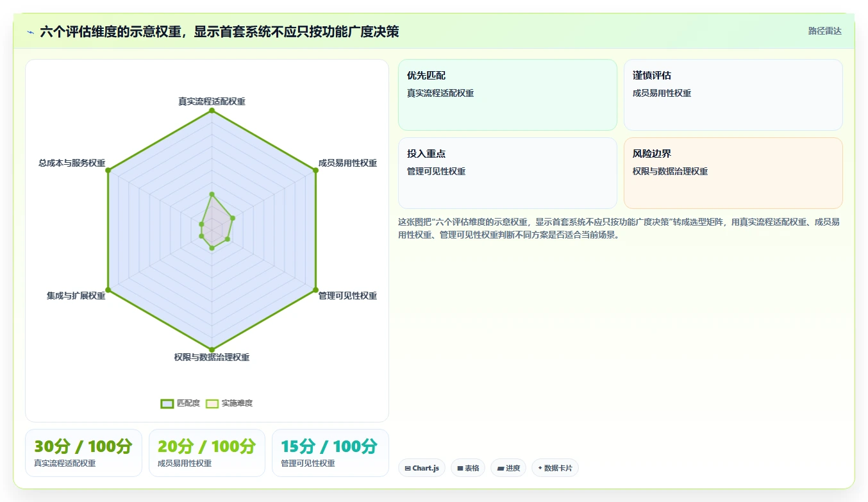Click 成员易用性权重 label under 20分 score

tap(185, 463)
